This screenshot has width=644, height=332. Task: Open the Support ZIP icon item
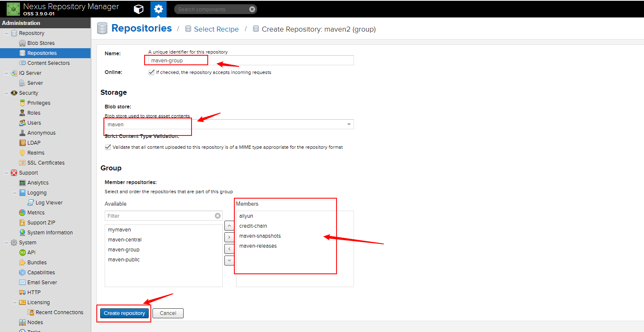22,223
